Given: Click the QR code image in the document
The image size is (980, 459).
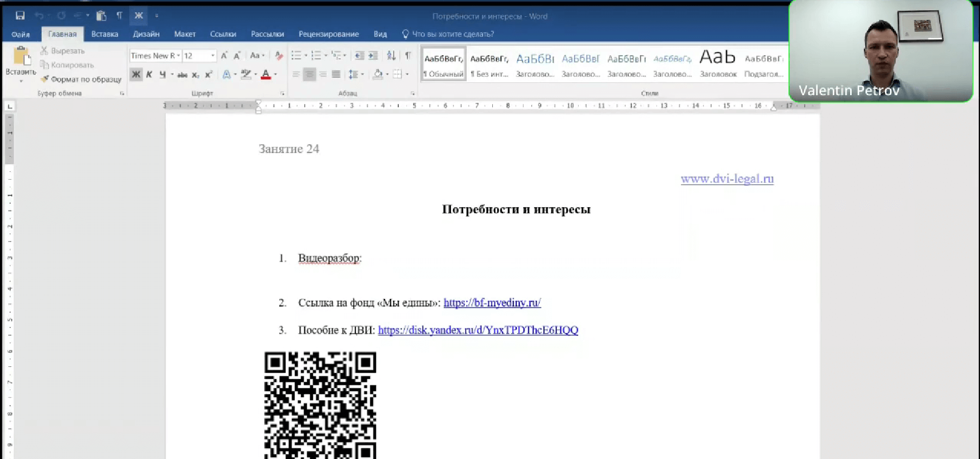Looking at the screenshot, I should (x=320, y=405).
